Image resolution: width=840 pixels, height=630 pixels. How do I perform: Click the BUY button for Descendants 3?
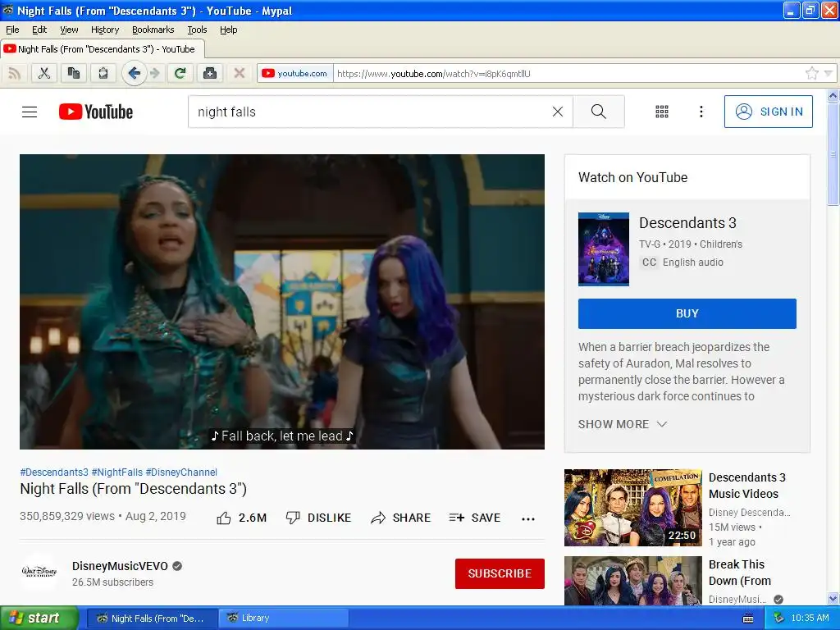(x=687, y=313)
